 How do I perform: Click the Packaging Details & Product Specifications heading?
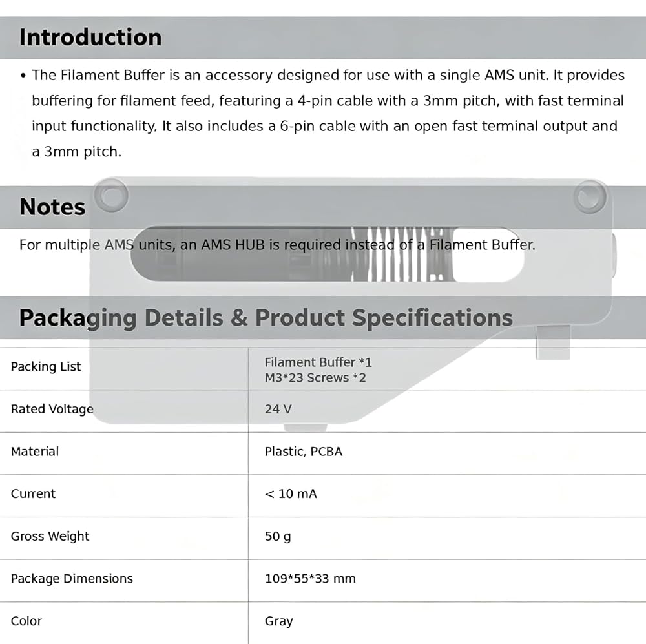[266, 318]
